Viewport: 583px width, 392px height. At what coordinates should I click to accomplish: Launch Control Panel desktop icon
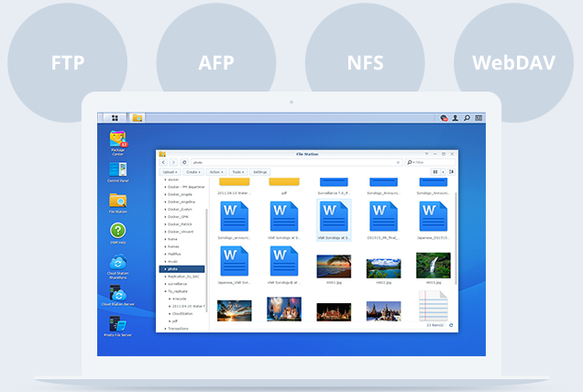(x=118, y=172)
